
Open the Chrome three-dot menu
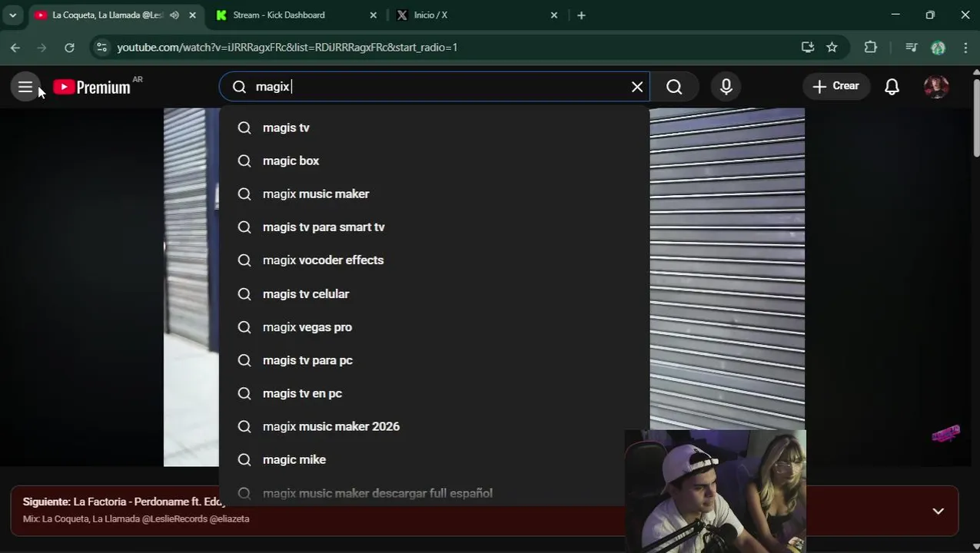(965, 48)
